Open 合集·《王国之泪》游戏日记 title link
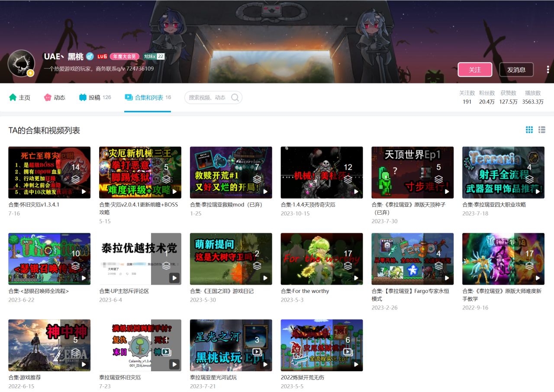This screenshot has height=392, width=554. (222, 291)
